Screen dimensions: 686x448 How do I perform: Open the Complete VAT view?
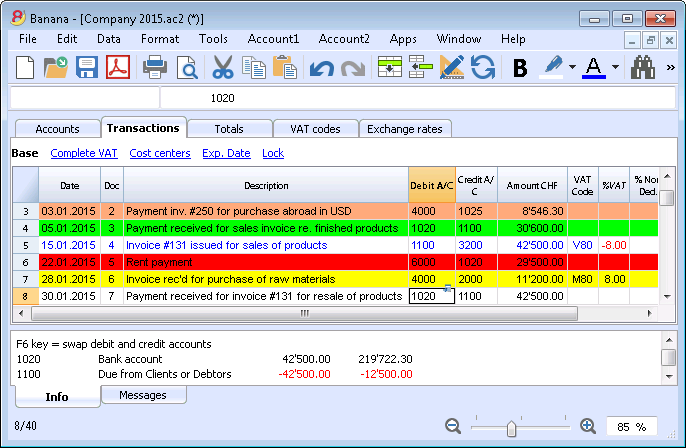click(84, 153)
